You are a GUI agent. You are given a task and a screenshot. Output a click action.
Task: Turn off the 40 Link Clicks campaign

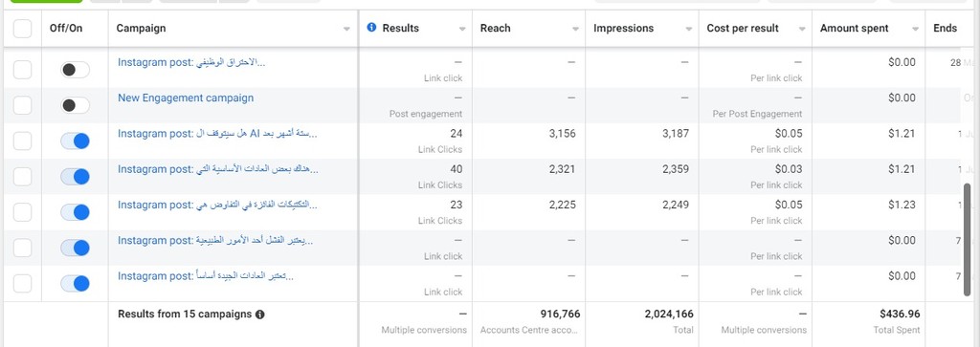tap(75, 177)
